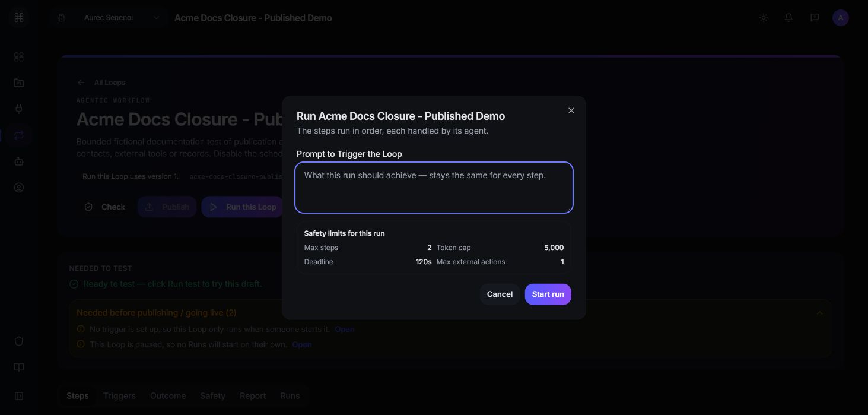Image resolution: width=868 pixels, height=415 pixels.
Task: Collapse the Needed before publishing section chevron
Action: coord(820,313)
